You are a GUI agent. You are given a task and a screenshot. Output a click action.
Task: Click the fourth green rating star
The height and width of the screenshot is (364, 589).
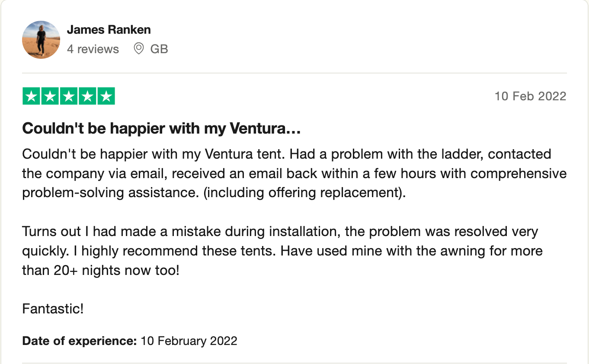click(87, 96)
